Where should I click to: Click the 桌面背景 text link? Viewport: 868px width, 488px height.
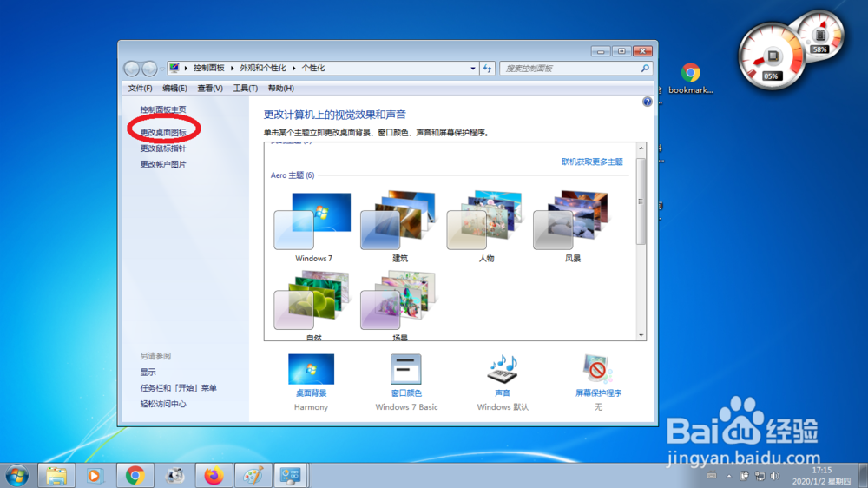click(311, 392)
